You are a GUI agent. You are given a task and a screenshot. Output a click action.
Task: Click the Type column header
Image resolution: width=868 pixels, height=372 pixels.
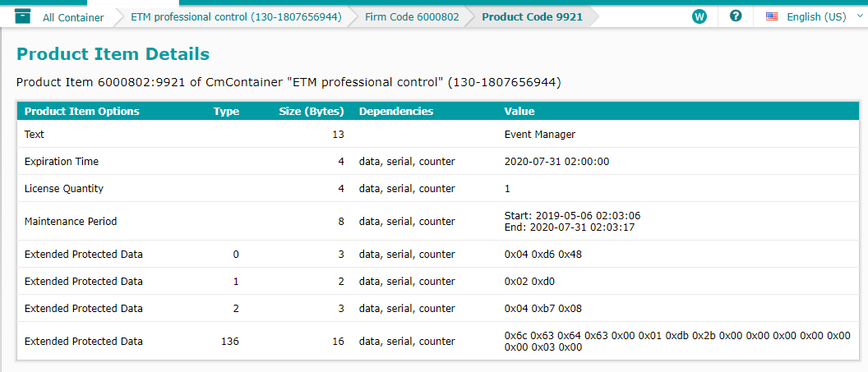point(226,111)
